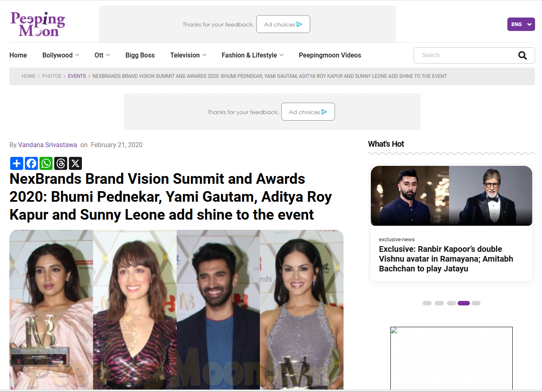Share article via Facebook icon
542x392 pixels.
pyautogui.click(x=31, y=163)
